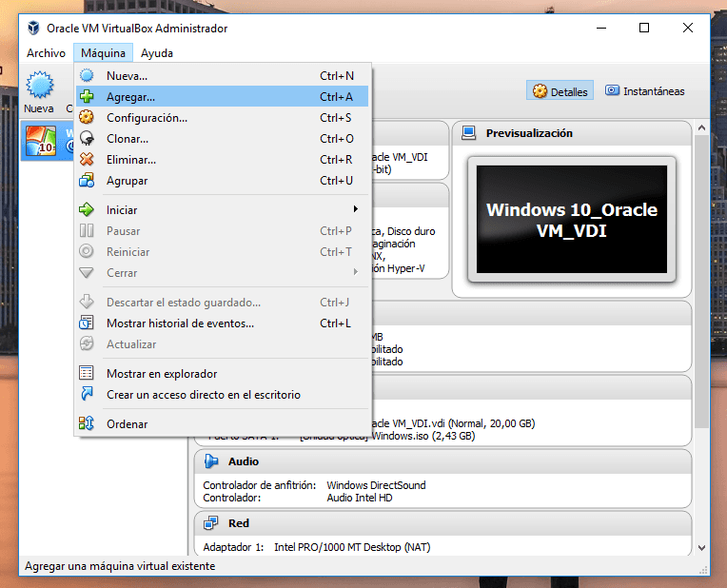The height and width of the screenshot is (588, 727).
Task: Click the Cerrar triangle icon
Action: [87, 273]
